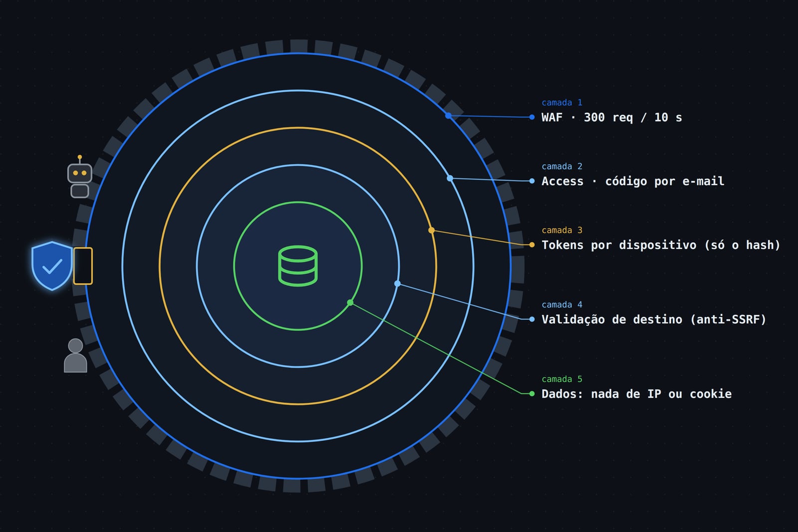Click the robot bot icon
The width and height of the screenshot is (798, 532).
click(80, 177)
